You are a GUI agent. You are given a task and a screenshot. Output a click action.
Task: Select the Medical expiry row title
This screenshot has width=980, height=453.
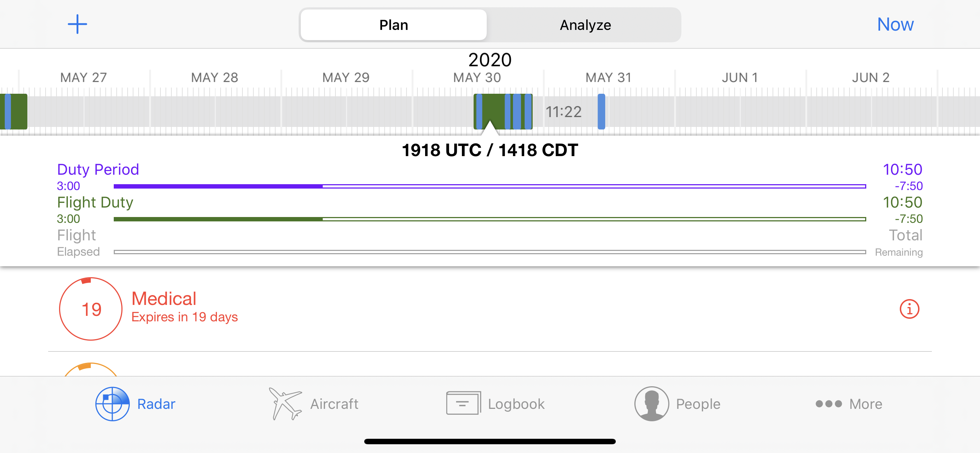click(x=164, y=298)
